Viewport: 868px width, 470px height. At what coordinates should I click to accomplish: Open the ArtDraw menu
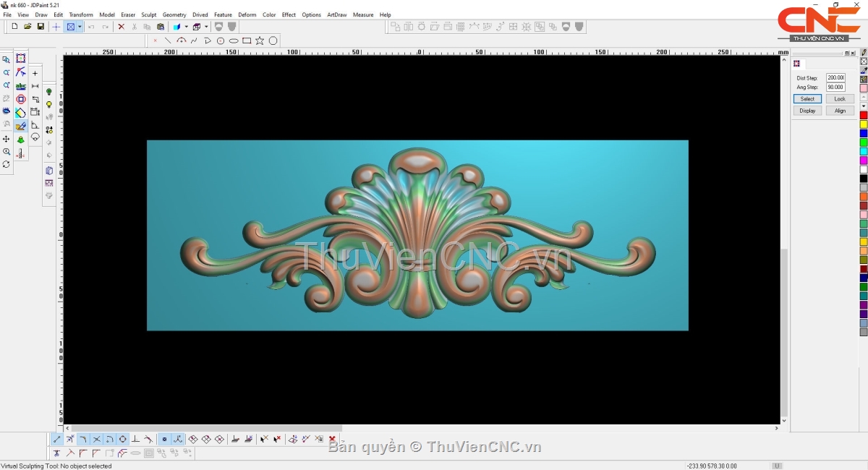(x=337, y=14)
